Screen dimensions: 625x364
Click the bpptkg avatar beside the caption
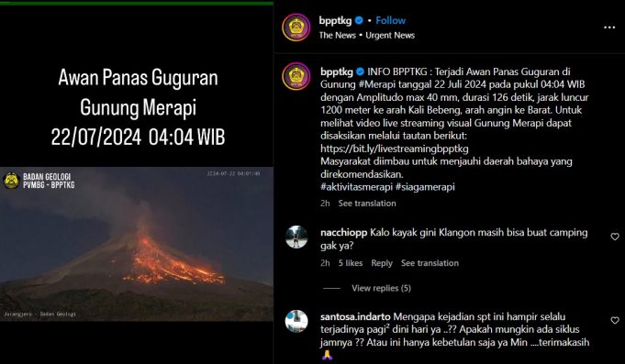click(x=296, y=76)
